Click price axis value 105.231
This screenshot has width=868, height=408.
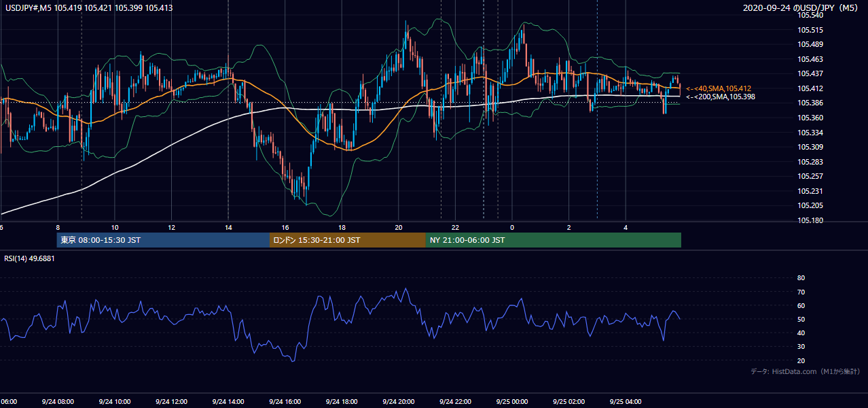tap(811, 191)
